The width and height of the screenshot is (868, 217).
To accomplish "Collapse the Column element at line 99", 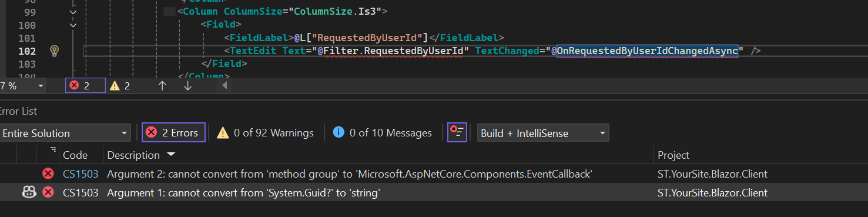I will pyautogui.click(x=73, y=12).
